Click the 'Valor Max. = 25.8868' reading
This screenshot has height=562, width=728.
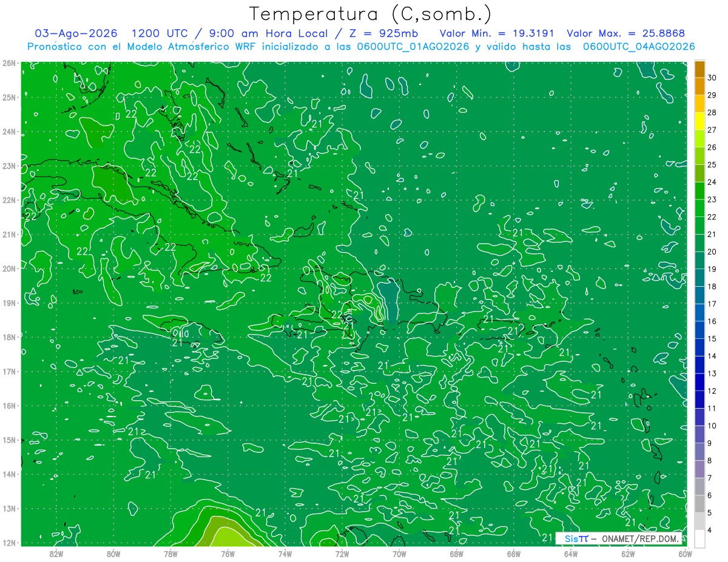tap(627, 33)
